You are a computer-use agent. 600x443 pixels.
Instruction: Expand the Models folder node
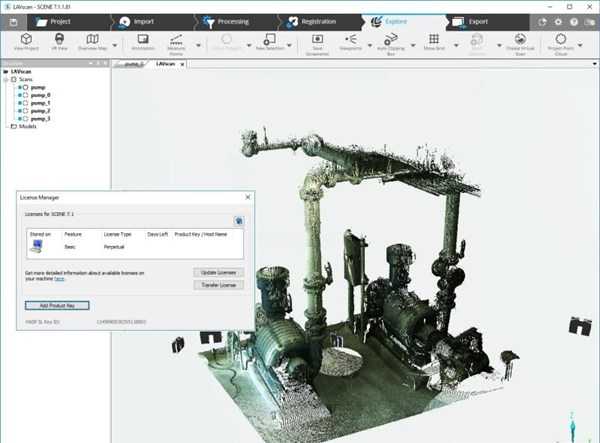click(5, 126)
